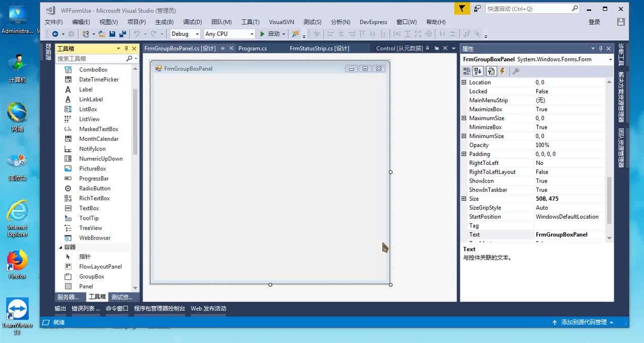Open the object selector dropdown in Properties

pyautogui.click(x=610, y=59)
